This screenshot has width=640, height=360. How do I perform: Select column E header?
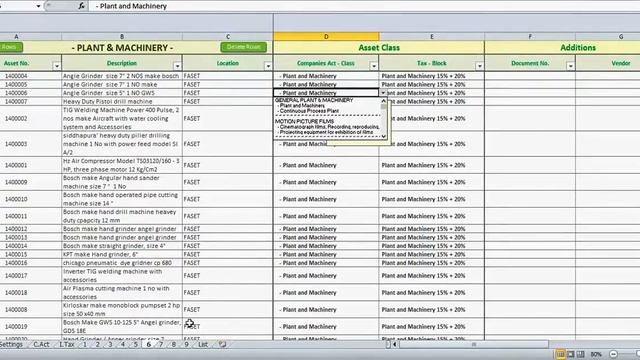(431, 36)
